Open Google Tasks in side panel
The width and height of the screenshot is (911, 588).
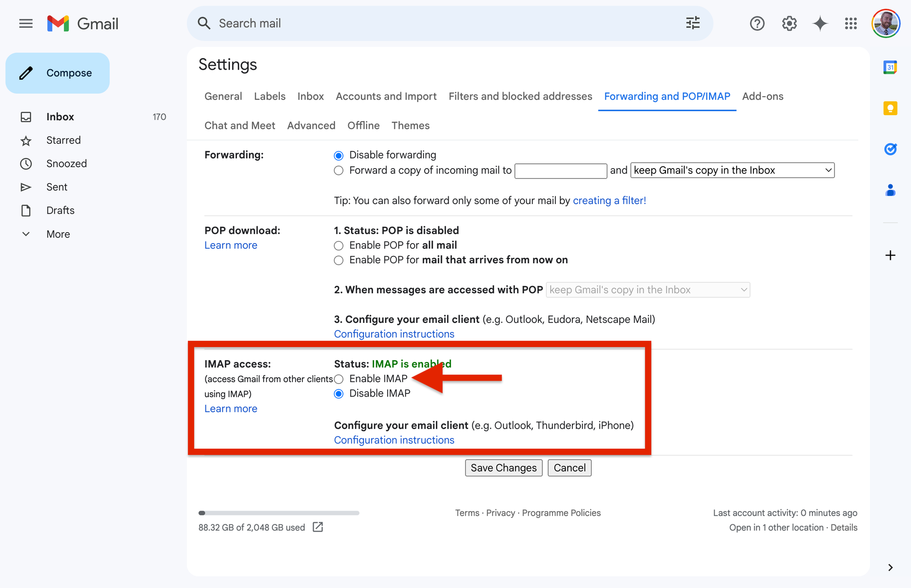pos(890,149)
